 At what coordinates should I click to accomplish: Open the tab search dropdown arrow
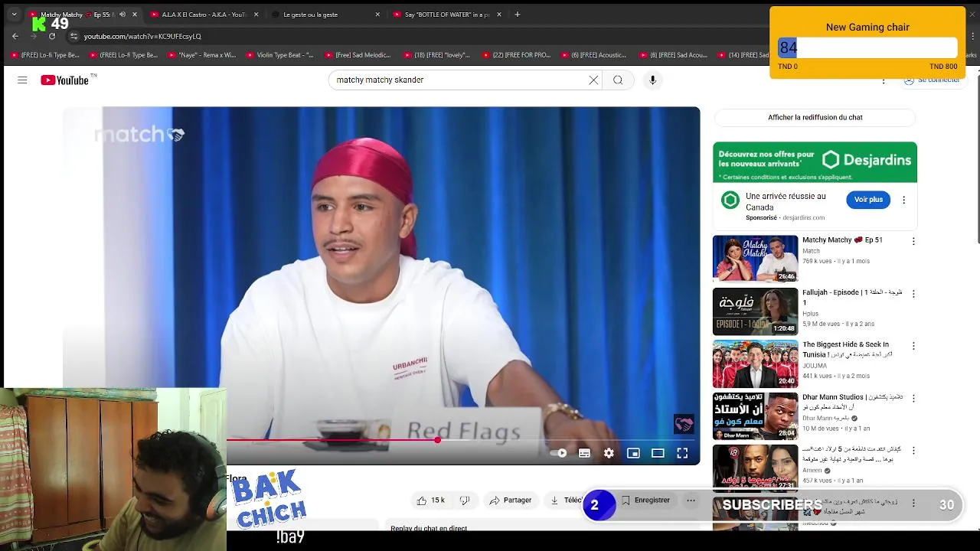14,15
